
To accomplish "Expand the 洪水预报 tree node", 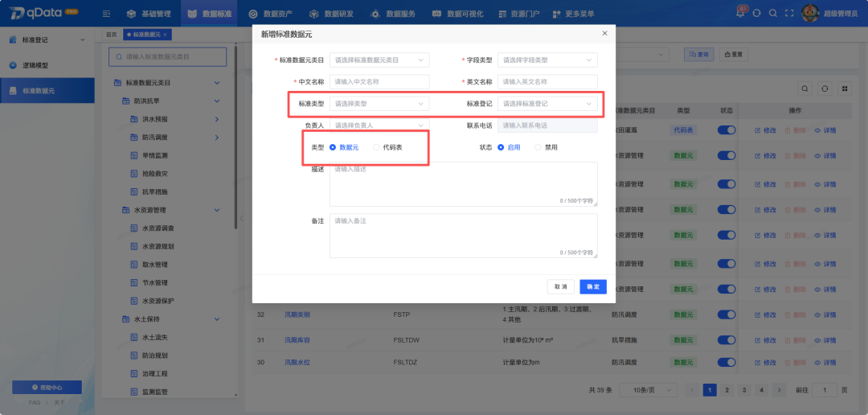I will (x=216, y=119).
